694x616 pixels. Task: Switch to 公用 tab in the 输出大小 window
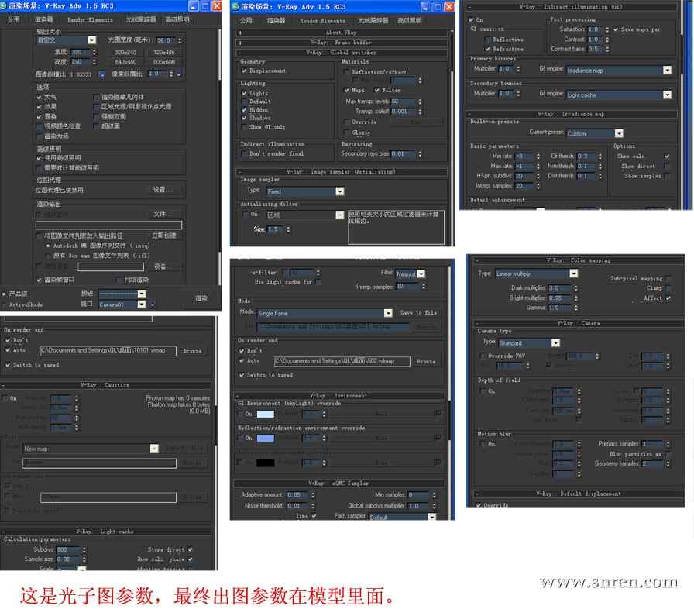click(x=14, y=19)
